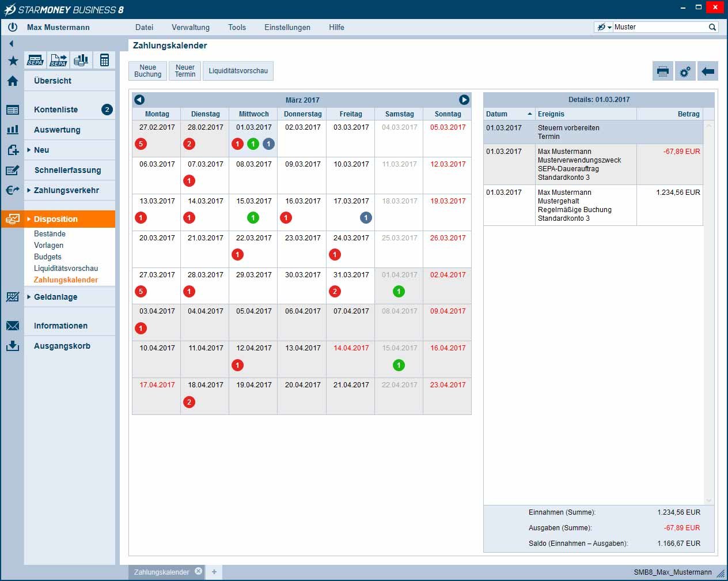The height and width of the screenshot is (581, 728).
Task: Click the new document plus sidebar icon
Action: click(13, 150)
